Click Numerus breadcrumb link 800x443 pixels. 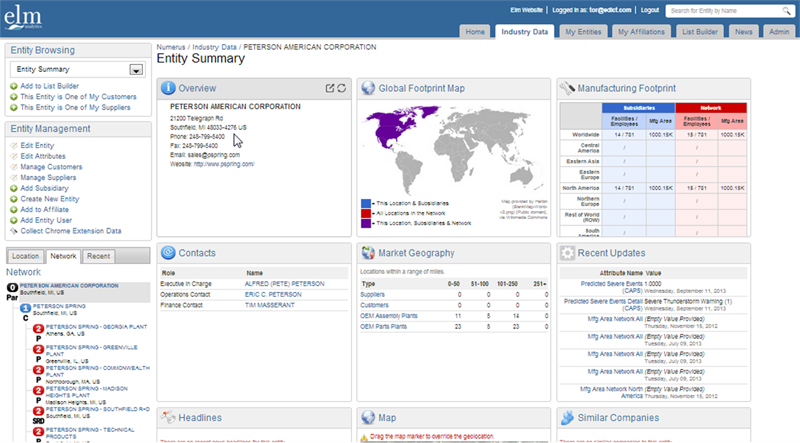pyautogui.click(x=171, y=47)
